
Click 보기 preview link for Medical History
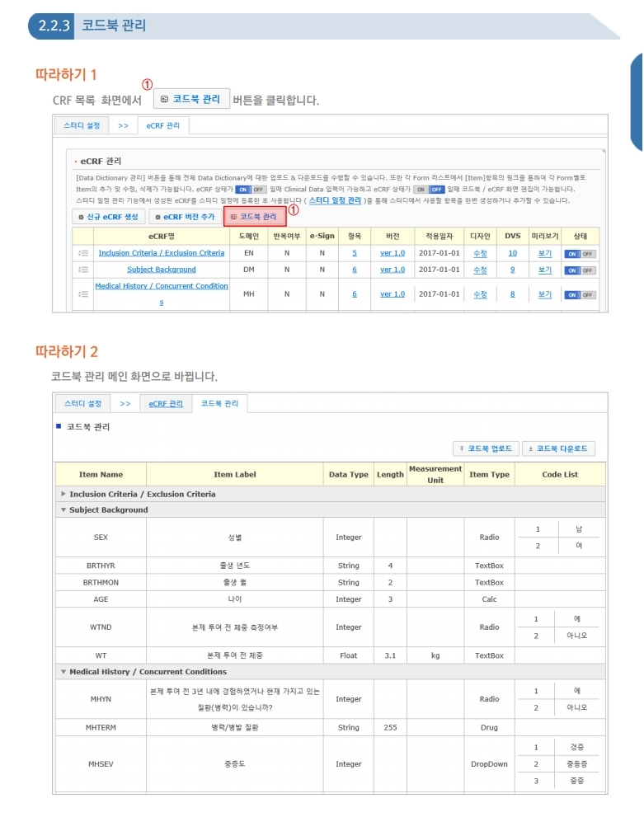[x=545, y=294]
